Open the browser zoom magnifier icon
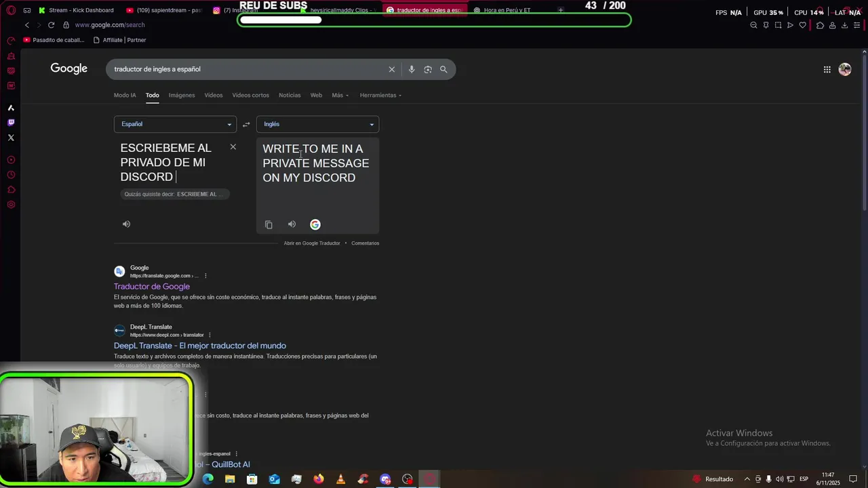The width and height of the screenshot is (868, 488). click(753, 25)
